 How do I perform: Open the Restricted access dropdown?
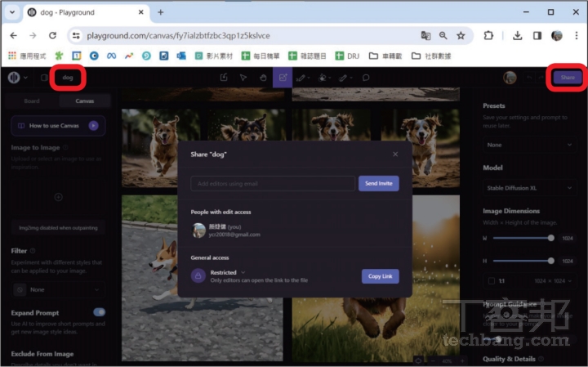[227, 272]
